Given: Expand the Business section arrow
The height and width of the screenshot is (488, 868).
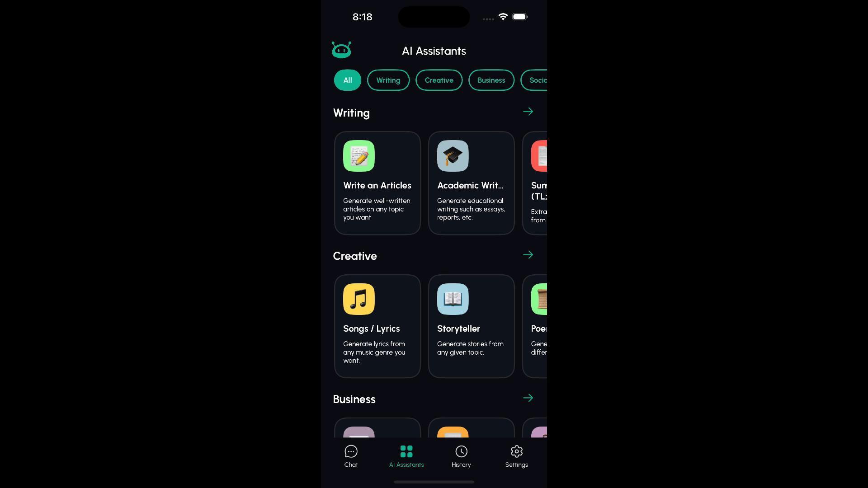Looking at the screenshot, I should 528,398.
